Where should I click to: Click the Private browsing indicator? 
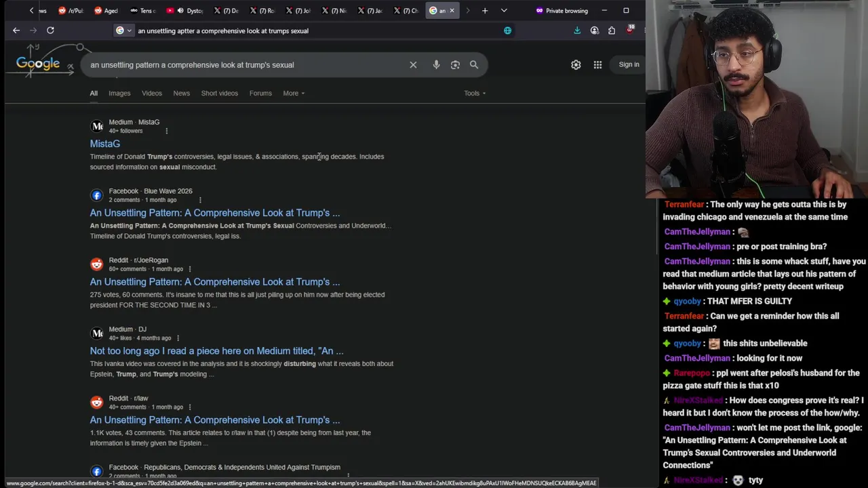coord(561,11)
